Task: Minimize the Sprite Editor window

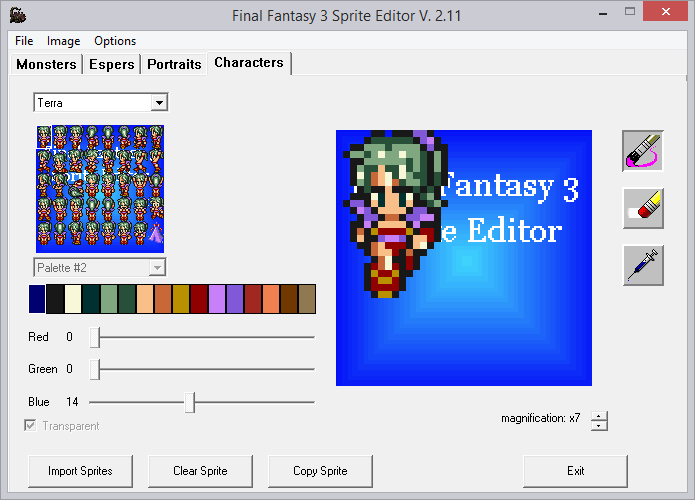Action: click(603, 13)
